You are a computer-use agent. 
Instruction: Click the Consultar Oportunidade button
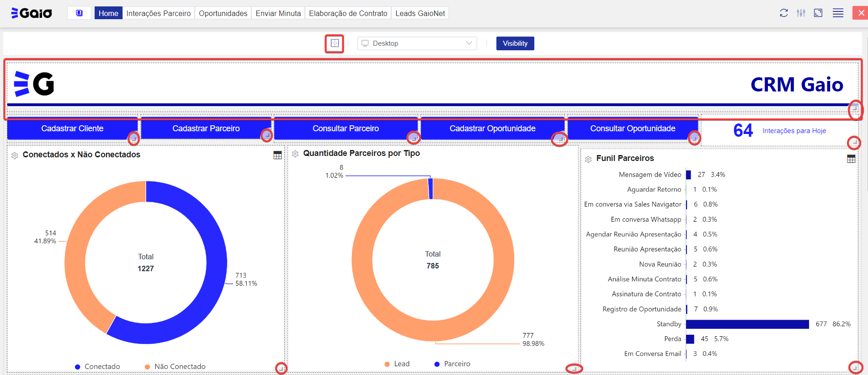coord(633,129)
